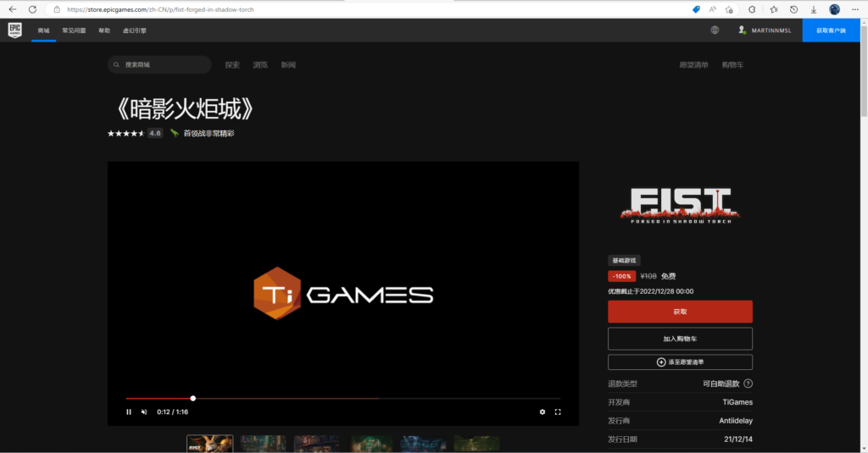Click the 添至愿望清单 button
This screenshot has height=453, width=868.
[x=680, y=362]
